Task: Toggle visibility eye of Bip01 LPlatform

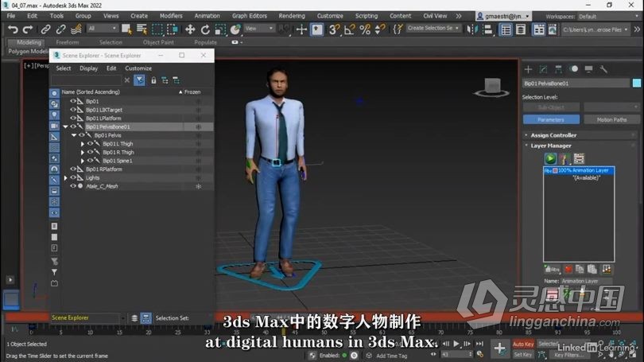Action: [x=72, y=118]
